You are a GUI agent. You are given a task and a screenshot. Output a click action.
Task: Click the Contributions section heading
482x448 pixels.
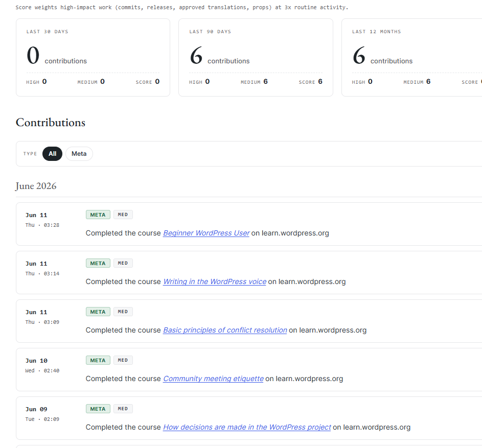51,123
